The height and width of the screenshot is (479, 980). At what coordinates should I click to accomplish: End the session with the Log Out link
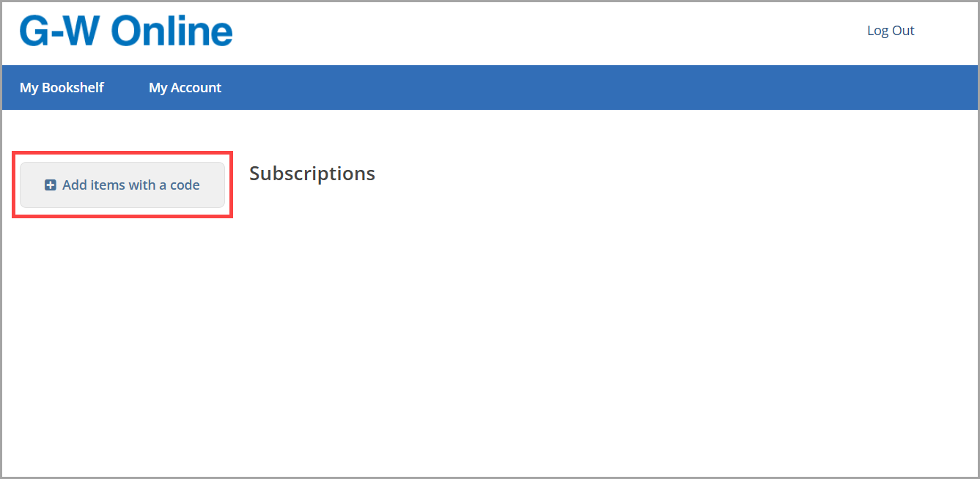tap(891, 31)
